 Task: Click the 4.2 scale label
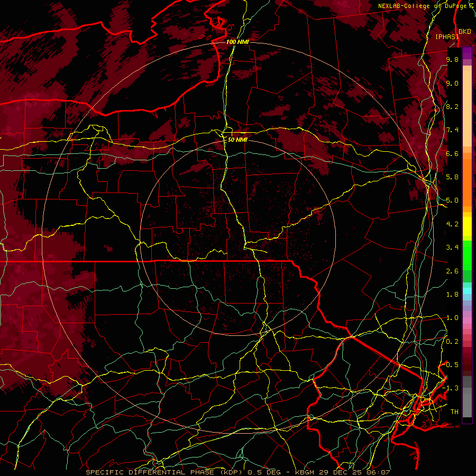(452, 224)
